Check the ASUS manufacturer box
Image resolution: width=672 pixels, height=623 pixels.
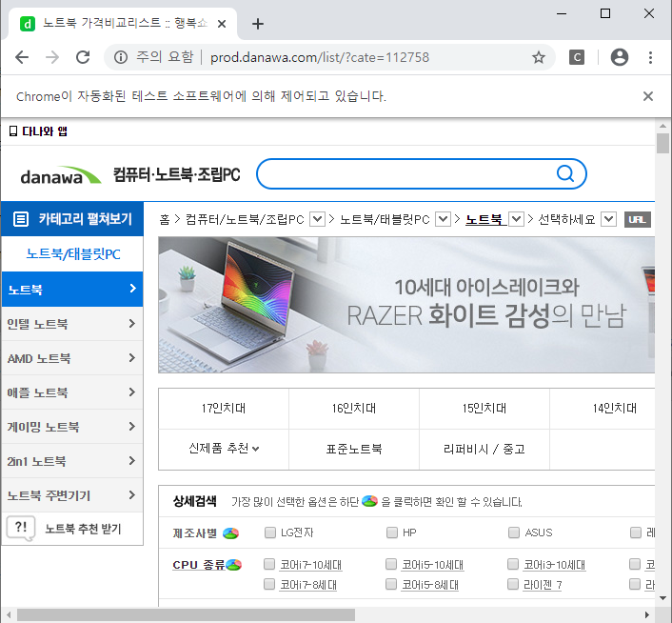(513, 533)
